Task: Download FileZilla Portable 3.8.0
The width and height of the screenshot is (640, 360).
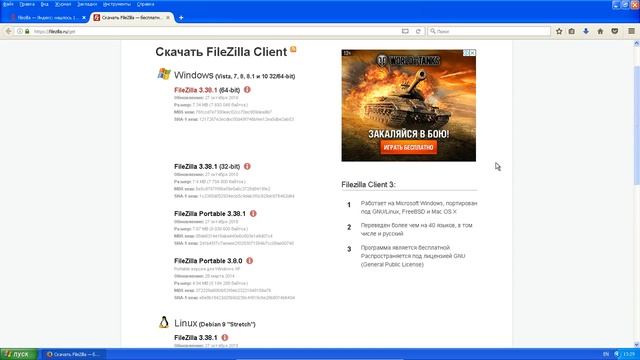Action: pyautogui.click(x=208, y=261)
